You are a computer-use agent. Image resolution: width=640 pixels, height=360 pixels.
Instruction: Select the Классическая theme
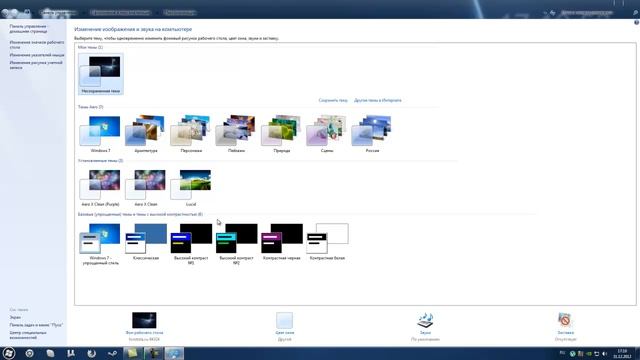[146, 242]
